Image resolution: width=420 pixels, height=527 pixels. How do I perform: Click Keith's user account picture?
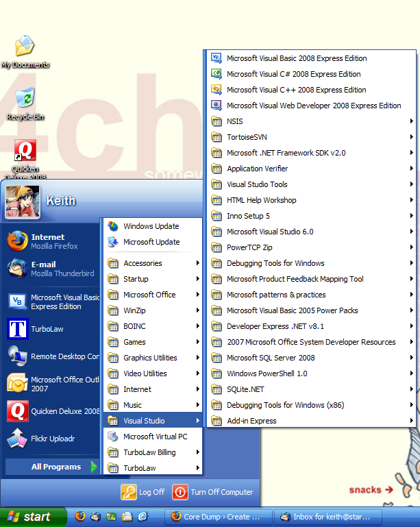point(23,201)
